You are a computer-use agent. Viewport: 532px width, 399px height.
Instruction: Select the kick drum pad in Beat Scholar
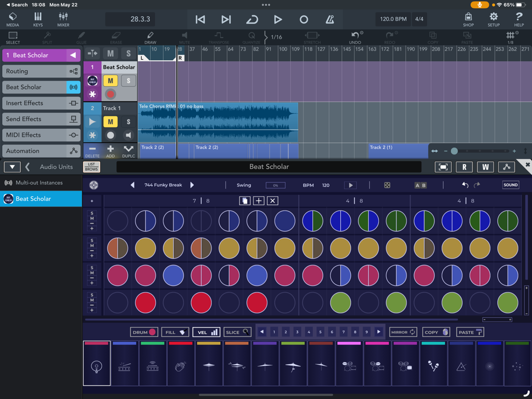(x=97, y=364)
